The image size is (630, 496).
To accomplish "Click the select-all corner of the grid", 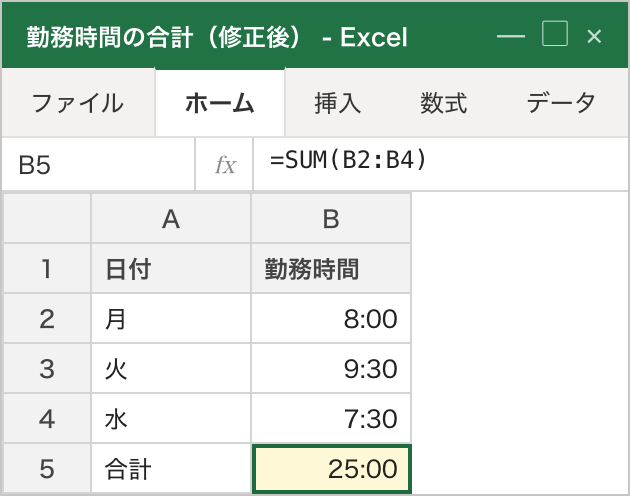I will [x=47, y=219].
